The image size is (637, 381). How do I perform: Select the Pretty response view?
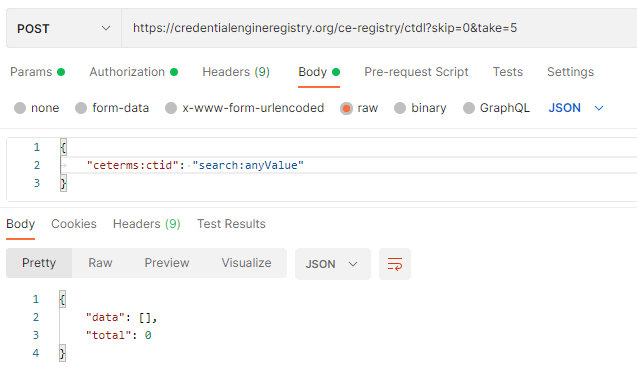39,263
